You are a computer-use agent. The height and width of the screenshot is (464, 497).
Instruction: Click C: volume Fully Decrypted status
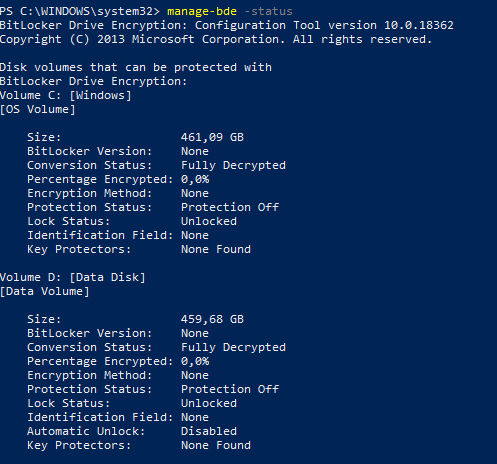[x=233, y=165]
